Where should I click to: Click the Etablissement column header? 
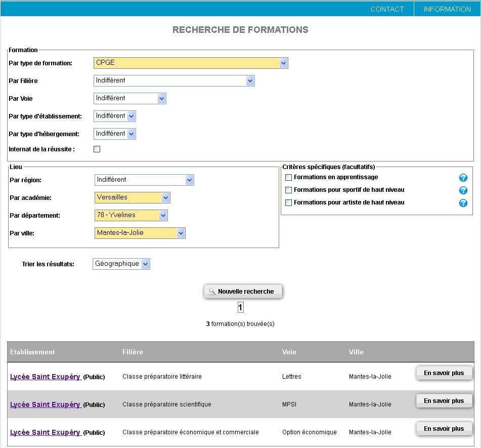click(x=32, y=352)
